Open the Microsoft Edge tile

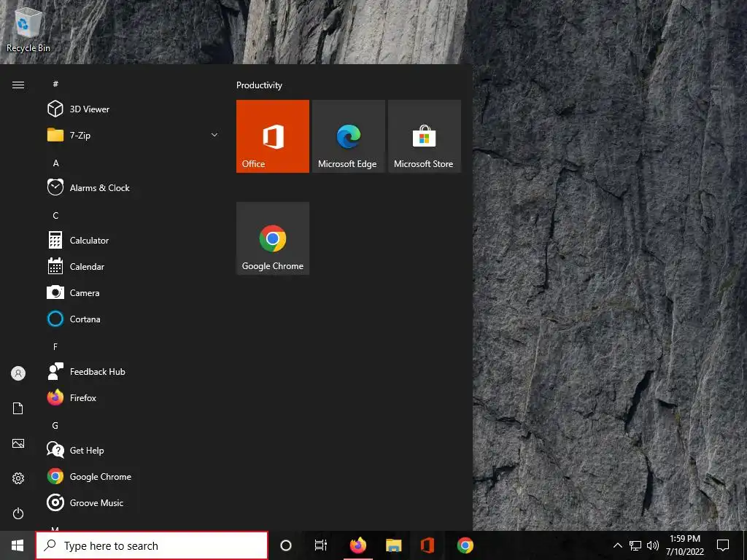click(348, 136)
